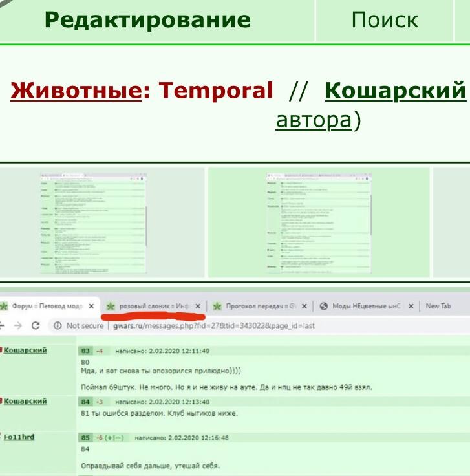Click post number 84 badge
The width and height of the screenshot is (470, 476).
tap(85, 402)
